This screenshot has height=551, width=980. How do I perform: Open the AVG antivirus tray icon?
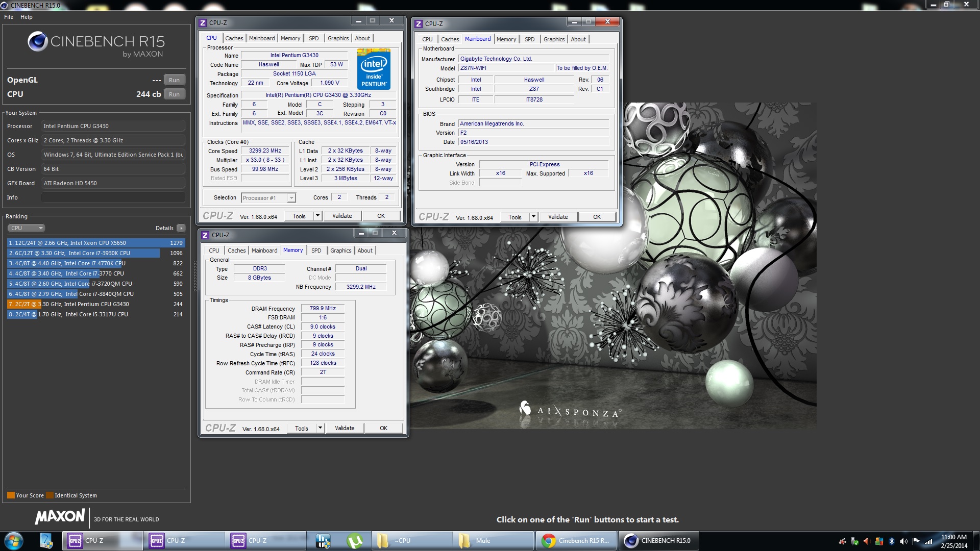pos(879,541)
